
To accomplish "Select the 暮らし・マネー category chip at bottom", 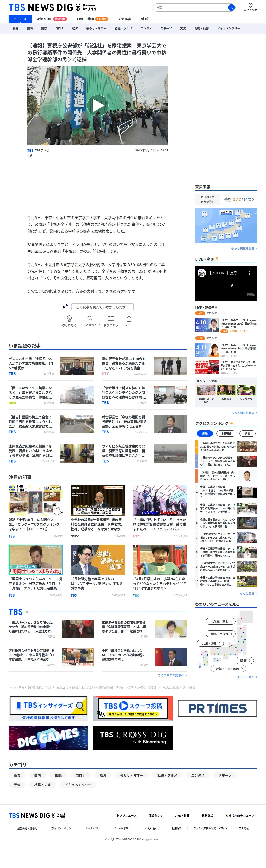I will tap(132, 775).
